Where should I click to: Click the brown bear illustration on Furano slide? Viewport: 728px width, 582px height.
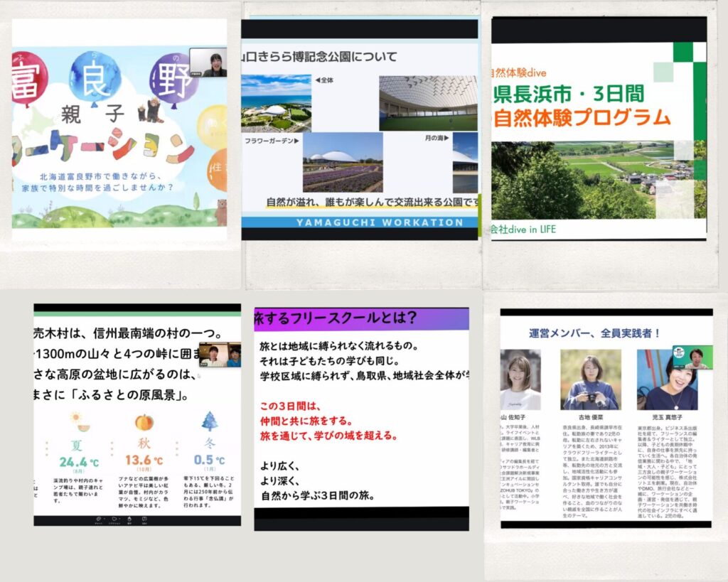click(x=220, y=211)
